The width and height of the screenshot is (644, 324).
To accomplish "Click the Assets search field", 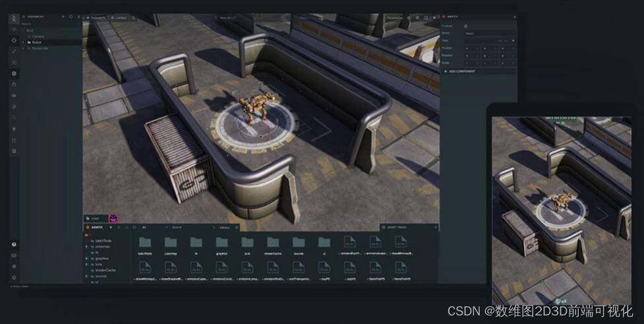I will tap(193, 227).
